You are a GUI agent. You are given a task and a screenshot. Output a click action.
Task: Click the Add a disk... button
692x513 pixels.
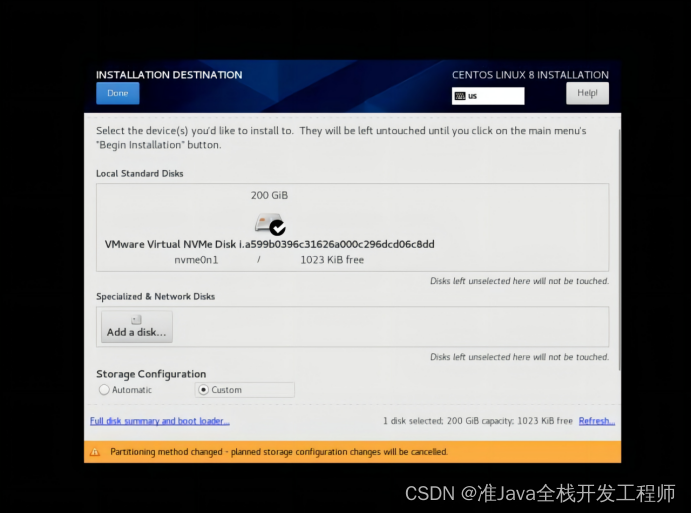[137, 327]
